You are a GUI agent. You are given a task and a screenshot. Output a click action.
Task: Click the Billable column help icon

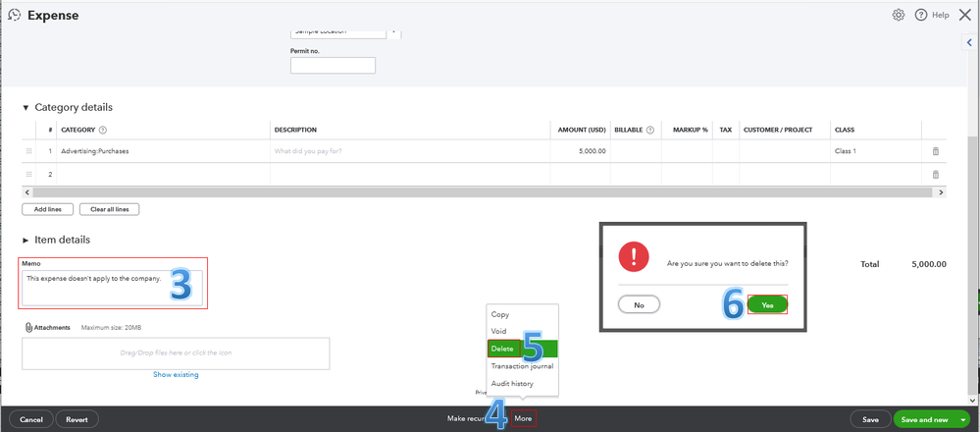650,130
